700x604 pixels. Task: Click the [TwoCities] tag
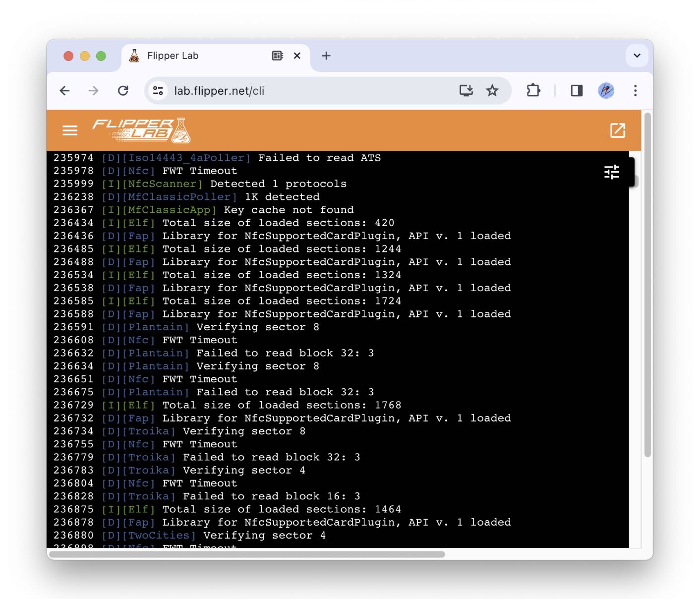[159, 535]
